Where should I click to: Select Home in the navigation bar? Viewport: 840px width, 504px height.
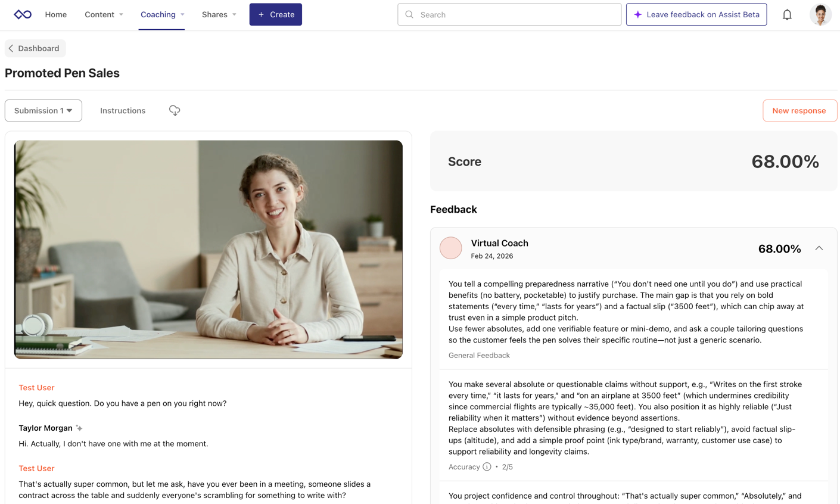click(55, 14)
